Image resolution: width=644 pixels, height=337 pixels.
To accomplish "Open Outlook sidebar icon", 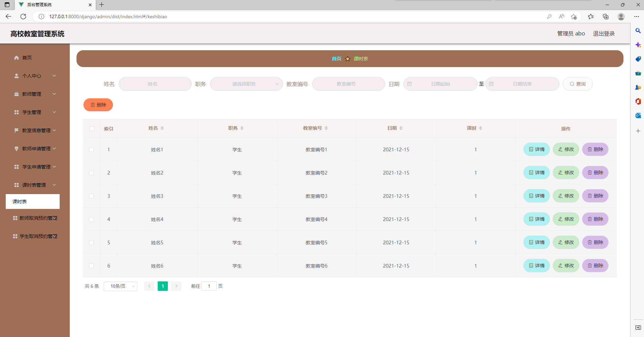I will 638,116.
